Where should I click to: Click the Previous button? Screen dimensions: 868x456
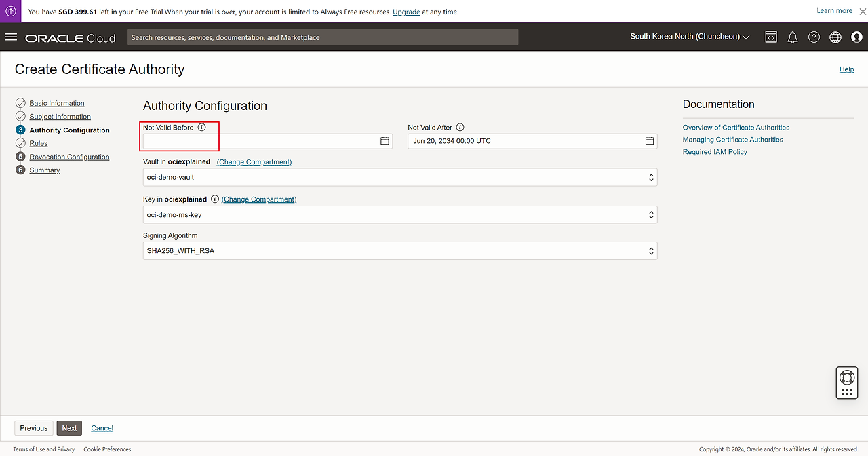(34, 428)
